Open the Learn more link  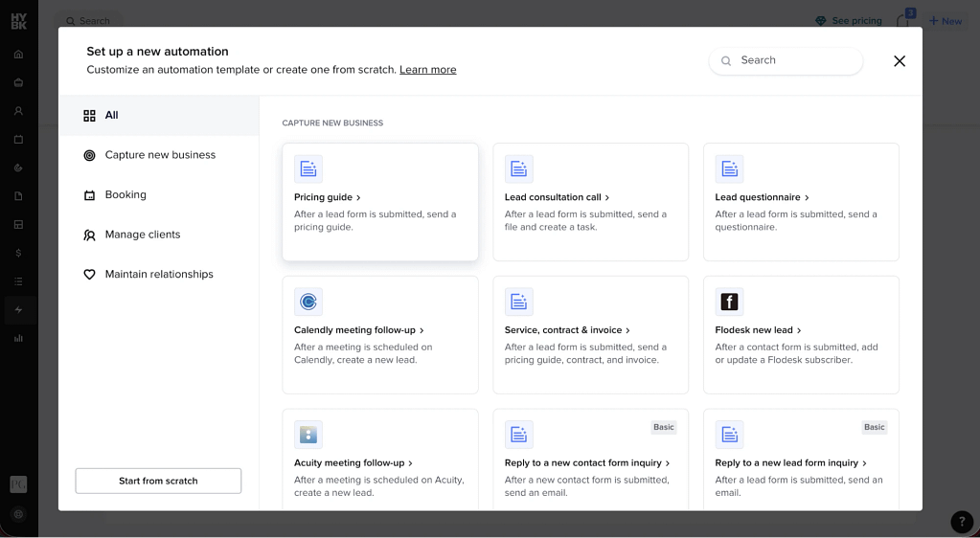pyautogui.click(x=427, y=69)
